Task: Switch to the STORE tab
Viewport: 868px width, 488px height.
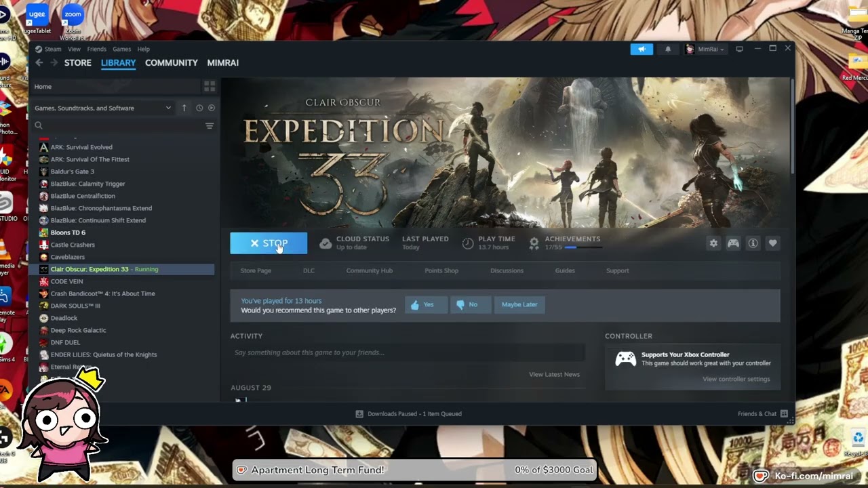Action: pyautogui.click(x=78, y=62)
